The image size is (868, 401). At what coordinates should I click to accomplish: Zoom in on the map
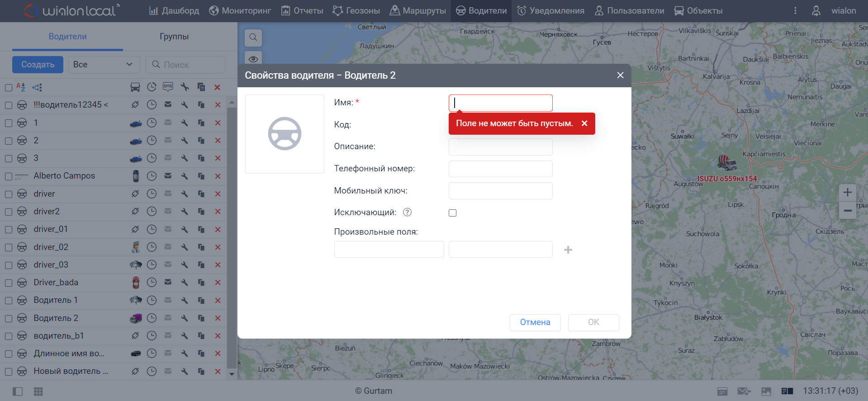[847, 193]
